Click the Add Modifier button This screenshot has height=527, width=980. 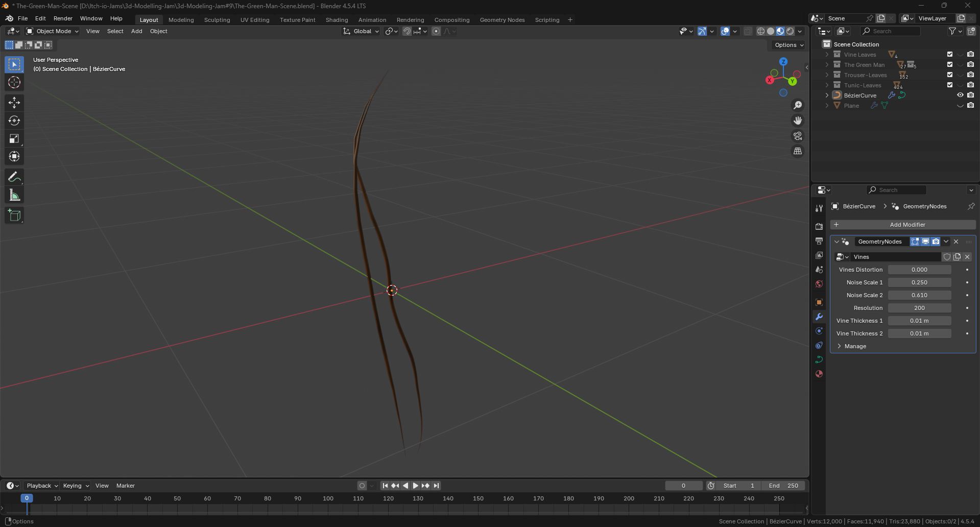pos(903,225)
